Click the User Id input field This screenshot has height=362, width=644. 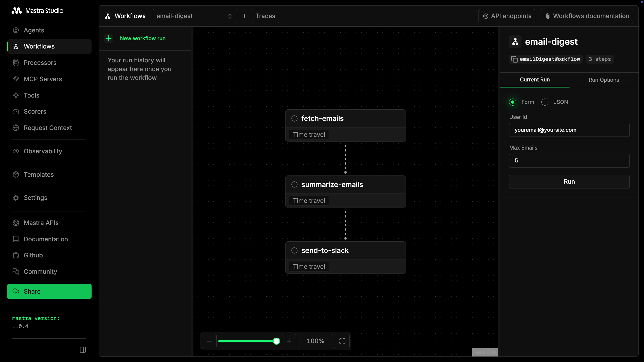point(569,130)
